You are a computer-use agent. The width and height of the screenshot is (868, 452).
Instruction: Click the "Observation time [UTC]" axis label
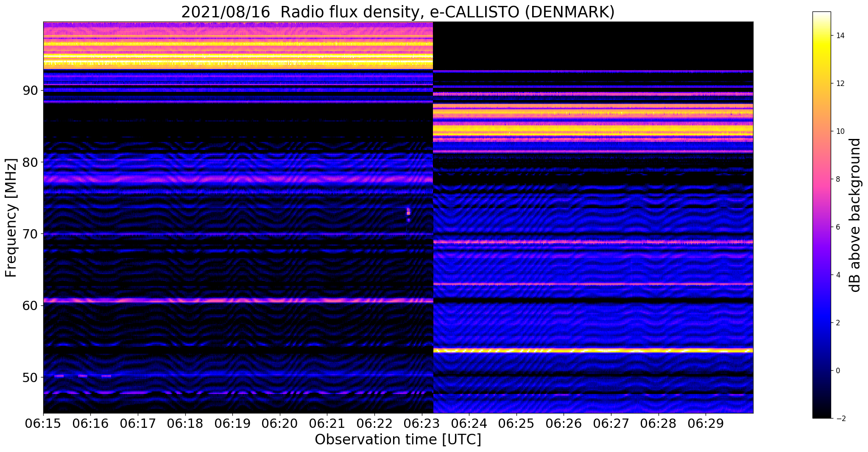pyautogui.click(x=398, y=440)
